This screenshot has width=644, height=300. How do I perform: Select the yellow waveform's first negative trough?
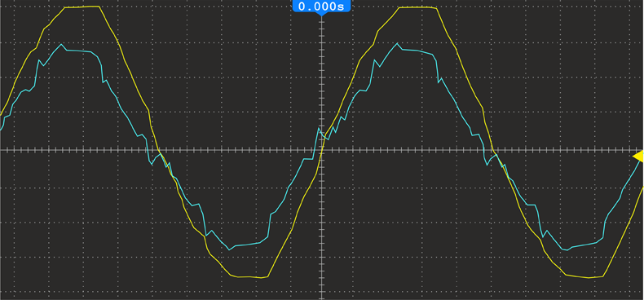(x=249, y=277)
